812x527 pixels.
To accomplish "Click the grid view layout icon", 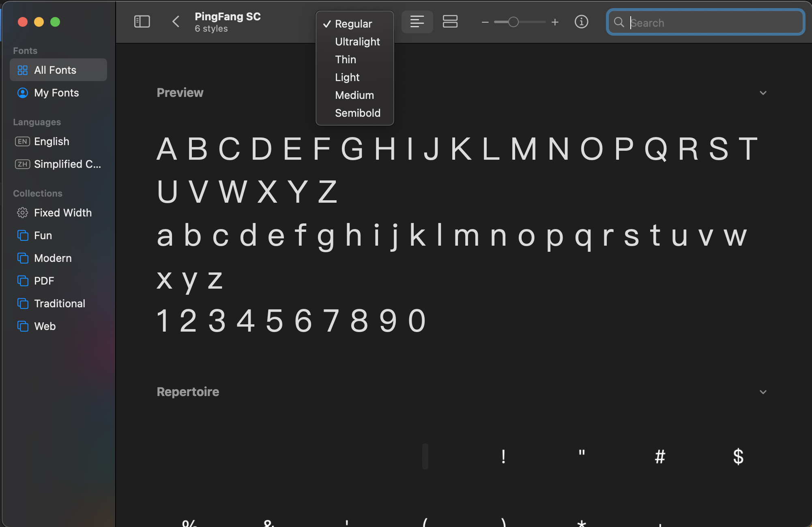I will tap(450, 22).
